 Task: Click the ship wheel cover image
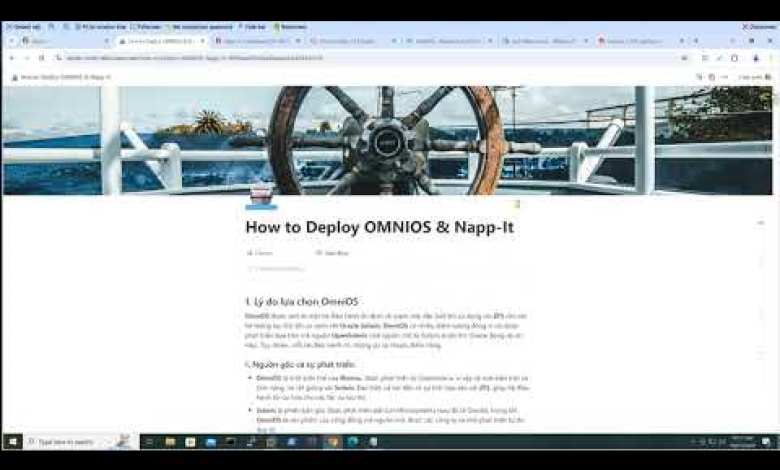click(388, 140)
